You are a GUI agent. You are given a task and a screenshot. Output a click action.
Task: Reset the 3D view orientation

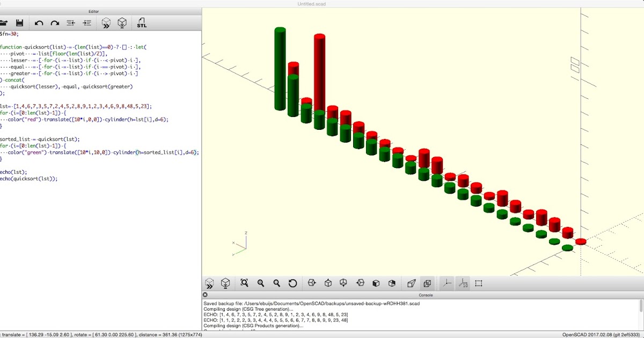pos(294,283)
